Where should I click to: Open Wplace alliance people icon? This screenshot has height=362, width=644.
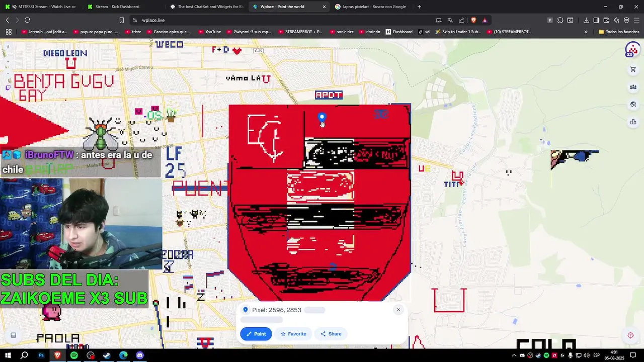click(633, 87)
